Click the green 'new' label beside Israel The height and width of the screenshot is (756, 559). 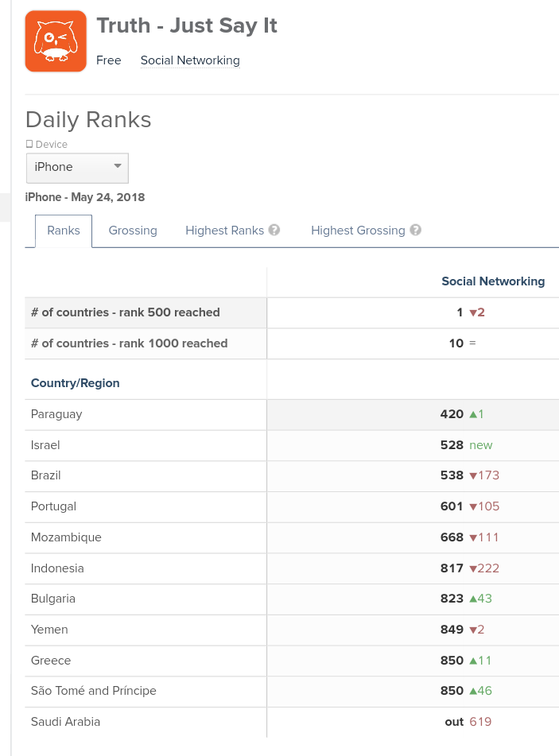tap(480, 445)
